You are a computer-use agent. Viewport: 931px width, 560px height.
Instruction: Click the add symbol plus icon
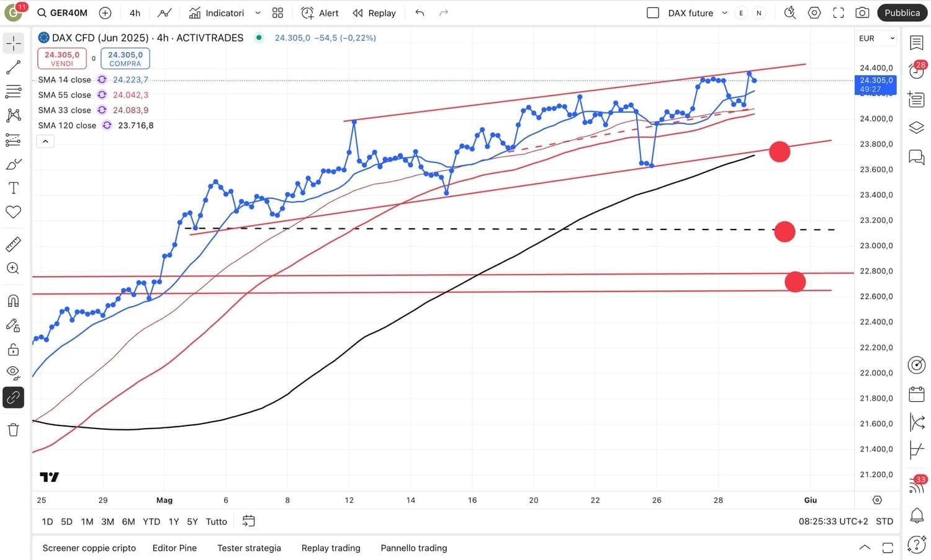coord(106,13)
